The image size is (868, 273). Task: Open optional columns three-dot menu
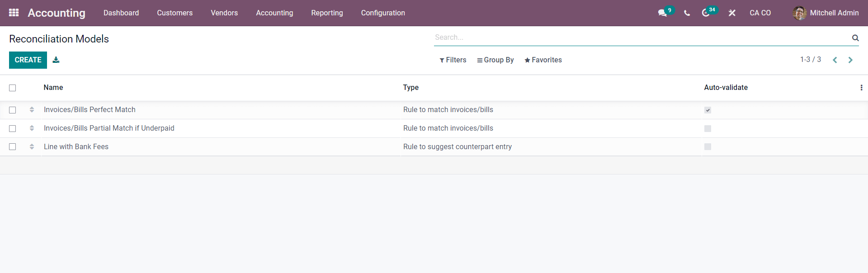pyautogui.click(x=861, y=88)
